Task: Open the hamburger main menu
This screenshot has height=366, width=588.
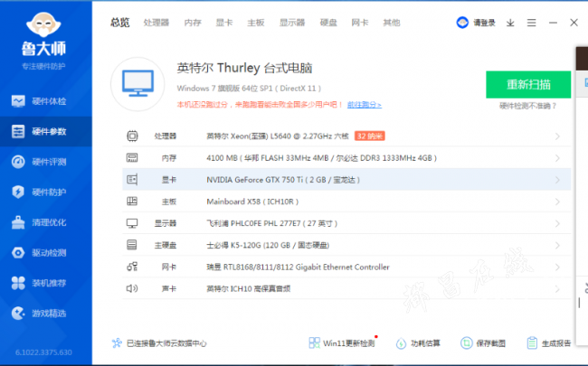Action: coord(531,23)
